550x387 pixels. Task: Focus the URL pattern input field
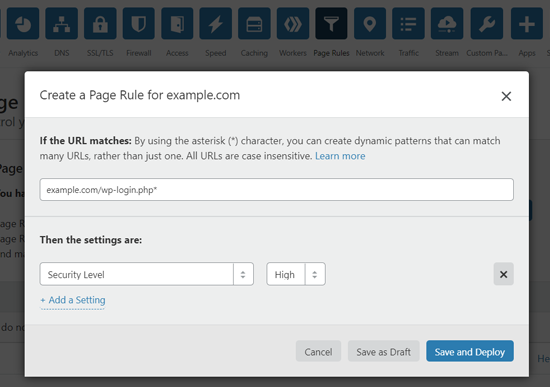(x=277, y=189)
